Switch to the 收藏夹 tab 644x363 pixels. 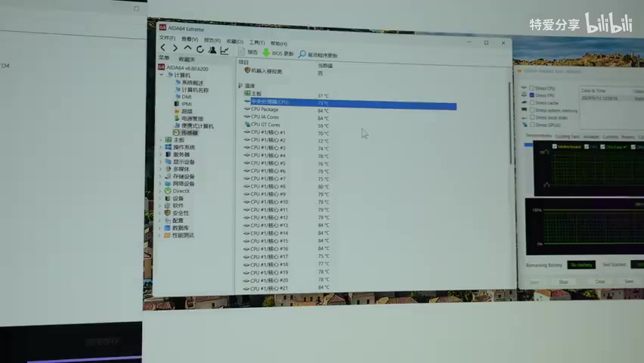(187, 59)
